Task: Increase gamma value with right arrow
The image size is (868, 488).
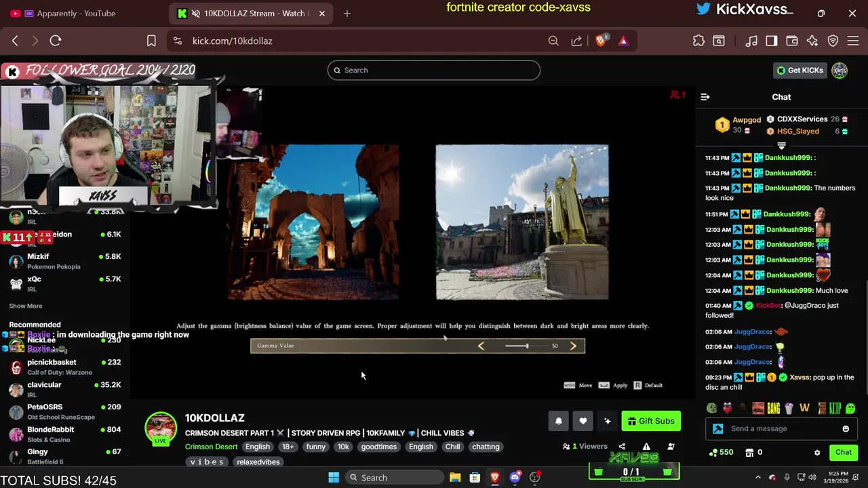Action: tap(573, 346)
